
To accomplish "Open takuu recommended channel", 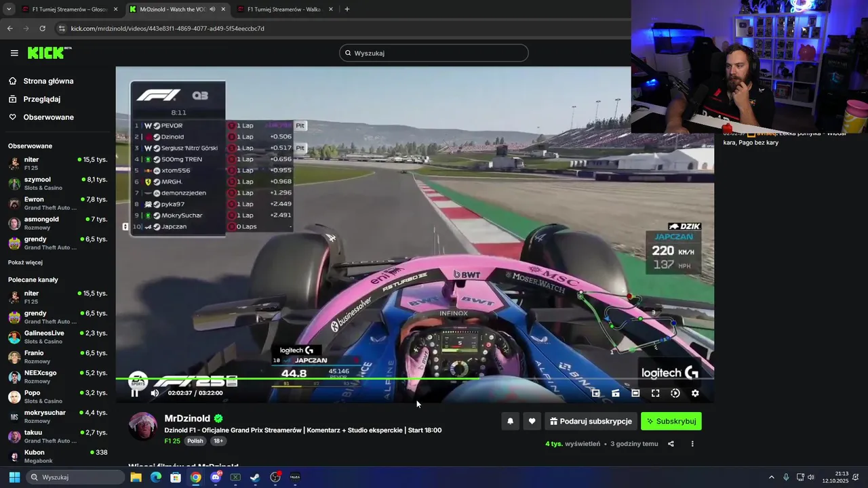I will click(x=58, y=436).
